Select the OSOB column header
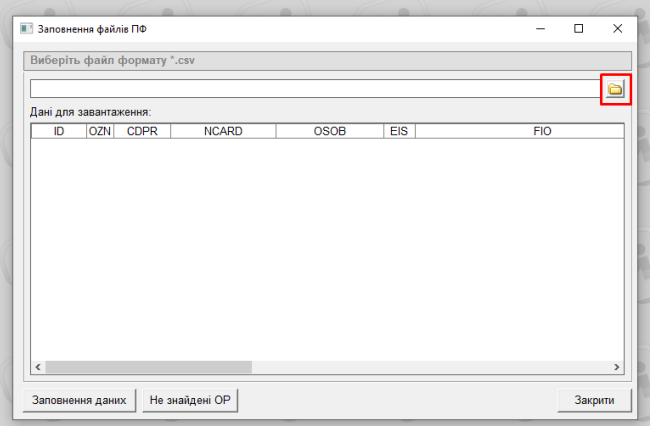Screen dimensions: 650x426 click(330, 131)
